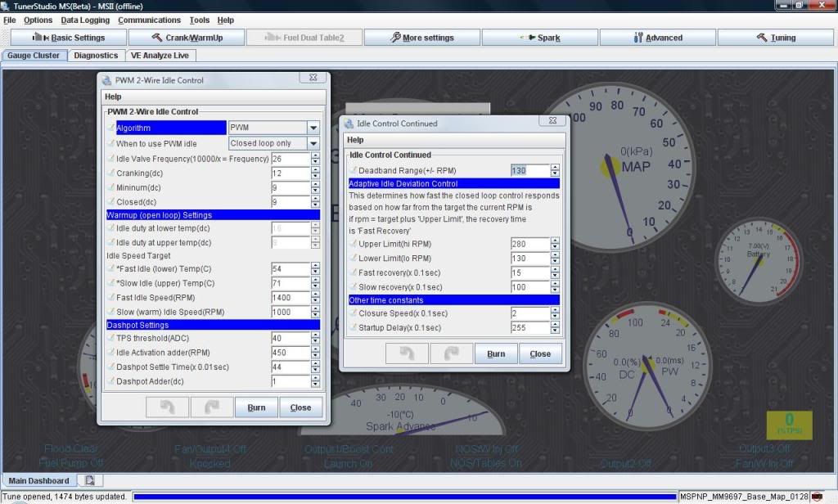Image resolution: width=838 pixels, height=504 pixels.
Task: Select the Main Dashboard bottom tab
Action: (39, 480)
